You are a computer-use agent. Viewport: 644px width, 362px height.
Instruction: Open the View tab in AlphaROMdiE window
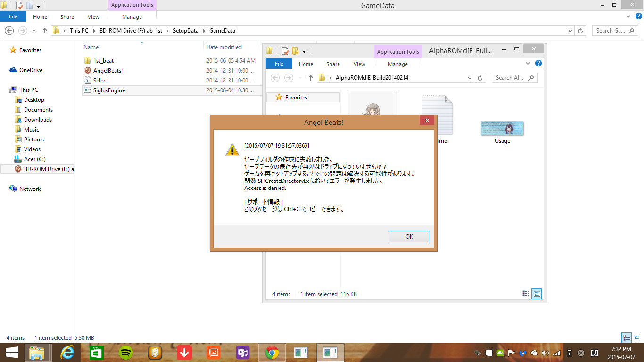click(x=359, y=64)
